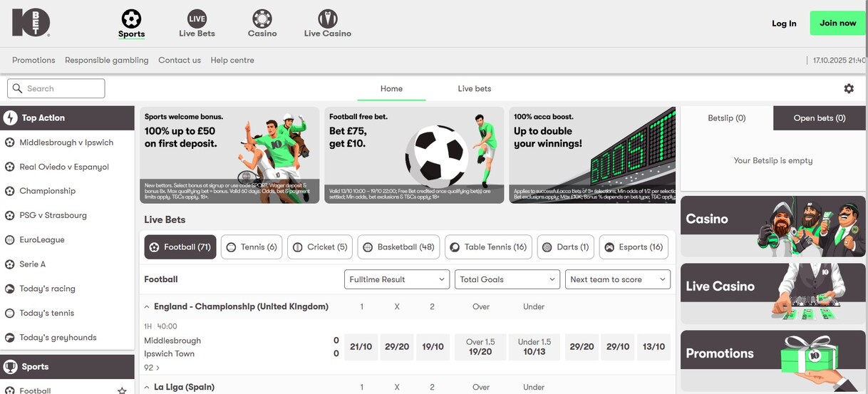This screenshot has width=868, height=394.
Task: Click the search magnifier icon
Action: [x=18, y=88]
